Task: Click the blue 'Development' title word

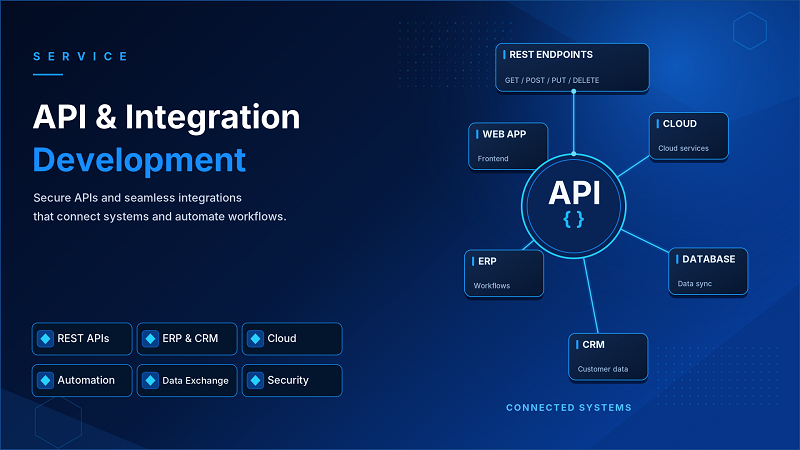Action: pyautogui.click(x=139, y=160)
